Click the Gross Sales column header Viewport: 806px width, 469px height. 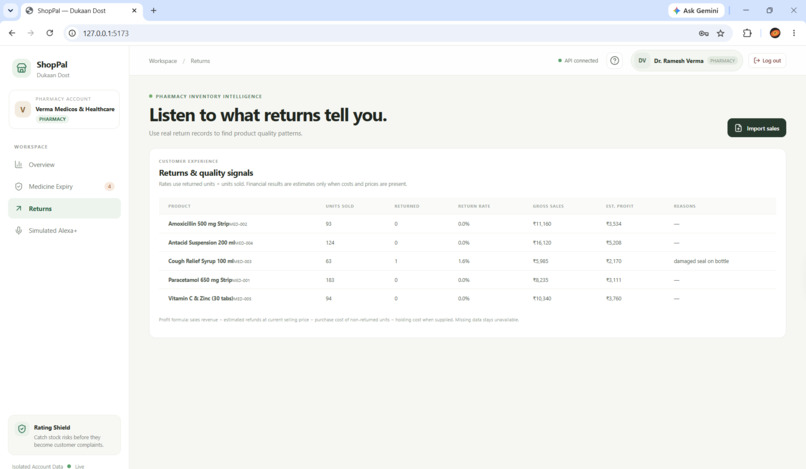(x=548, y=206)
